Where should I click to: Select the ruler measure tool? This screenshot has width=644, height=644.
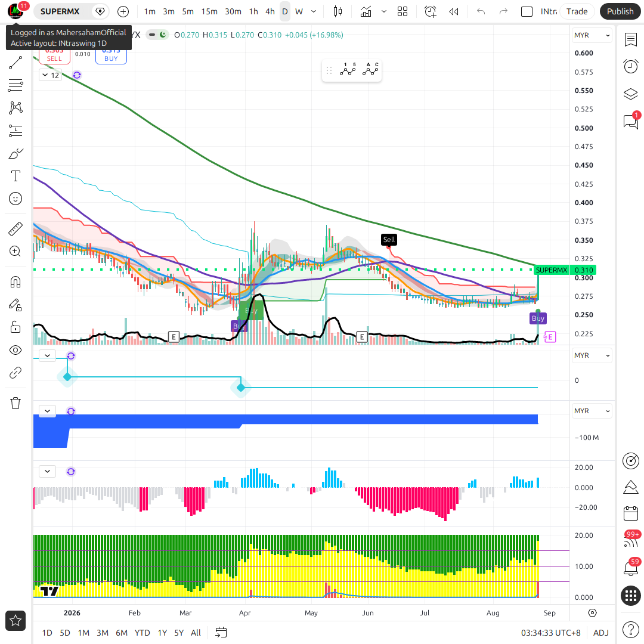click(x=16, y=229)
